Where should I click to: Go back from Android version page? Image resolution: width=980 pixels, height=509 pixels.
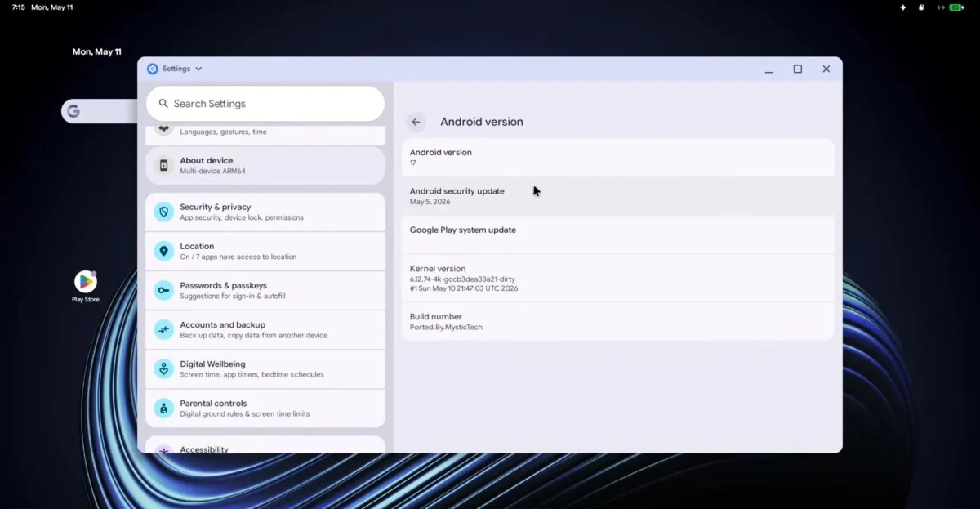click(416, 122)
